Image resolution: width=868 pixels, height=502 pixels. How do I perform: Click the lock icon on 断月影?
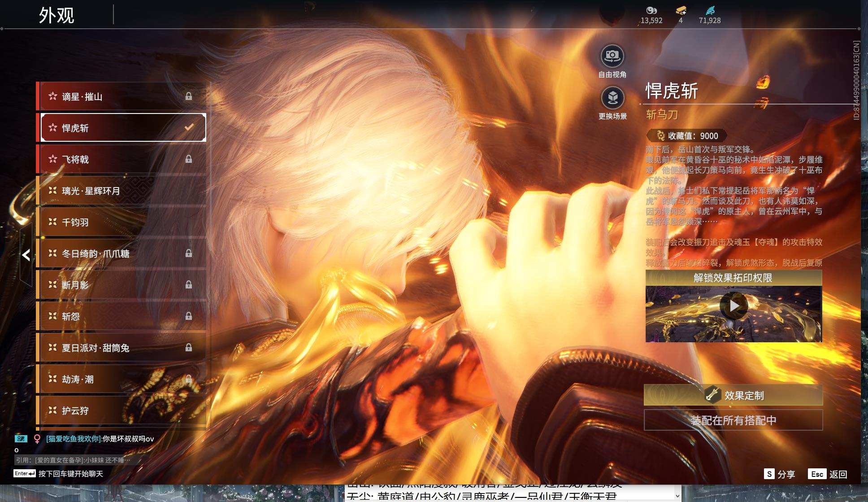(189, 285)
